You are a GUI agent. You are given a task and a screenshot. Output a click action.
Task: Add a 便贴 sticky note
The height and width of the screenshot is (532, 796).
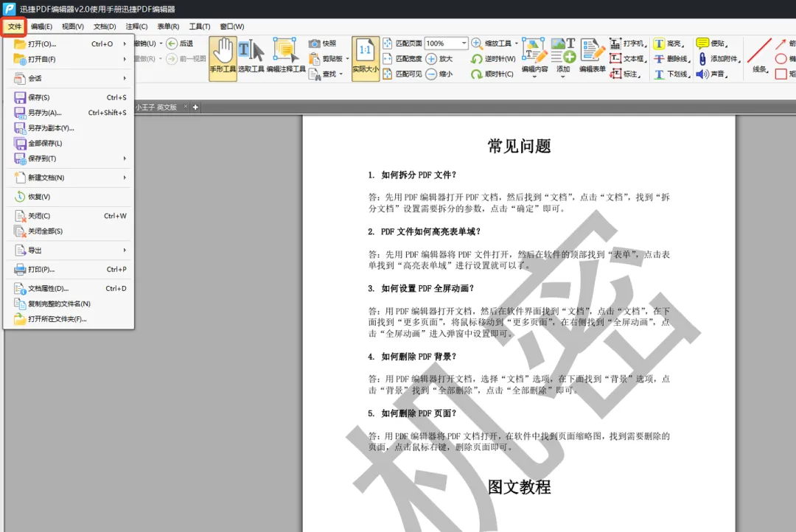(x=712, y=43)
